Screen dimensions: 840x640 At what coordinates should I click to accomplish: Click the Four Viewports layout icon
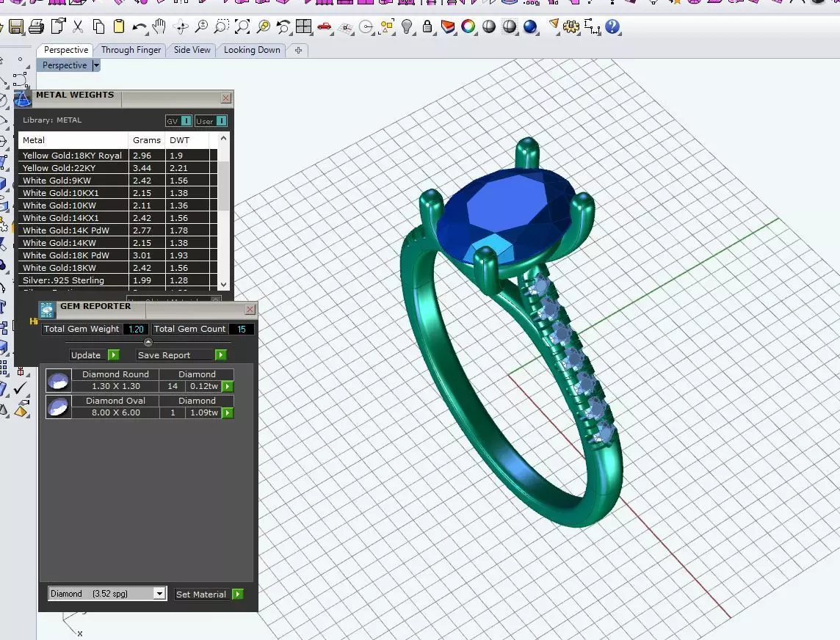[304, 26]
